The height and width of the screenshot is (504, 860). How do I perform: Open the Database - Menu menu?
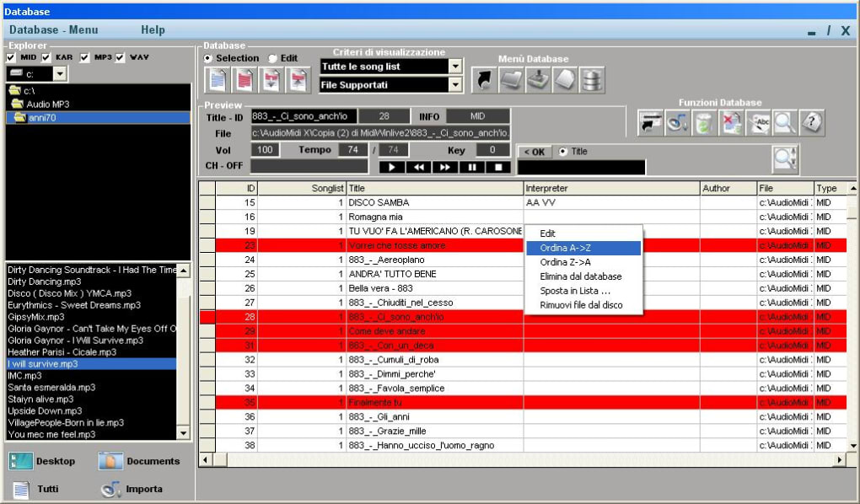(54, 29)
